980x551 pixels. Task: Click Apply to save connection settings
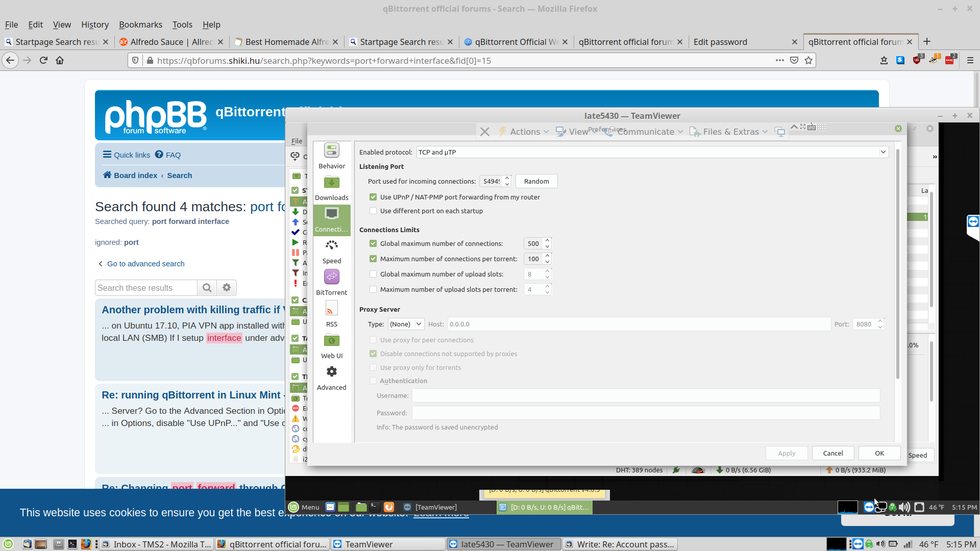coord(786,453)
